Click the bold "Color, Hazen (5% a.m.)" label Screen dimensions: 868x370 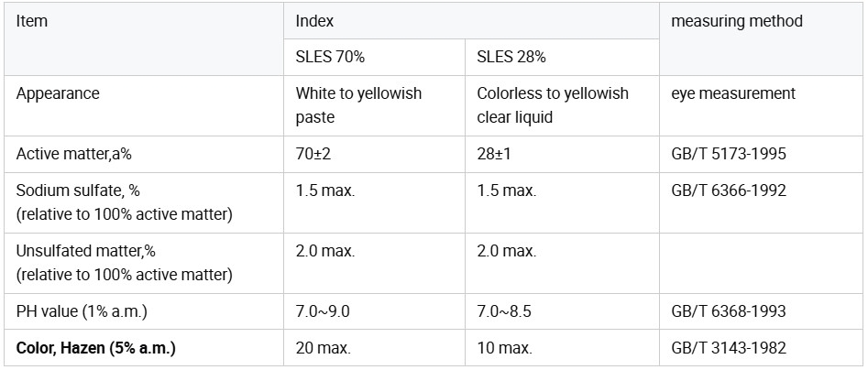(x=95, y=348)
